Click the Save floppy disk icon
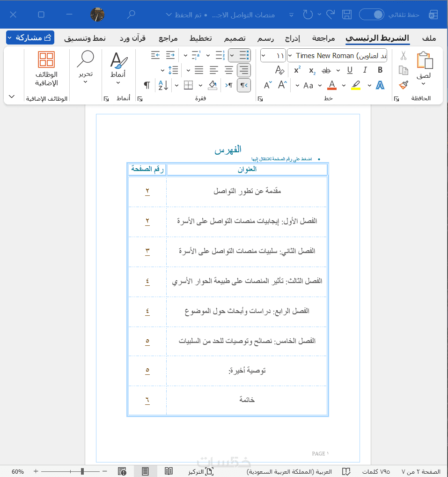Screen dimensions: 448x477 [347, 15]
